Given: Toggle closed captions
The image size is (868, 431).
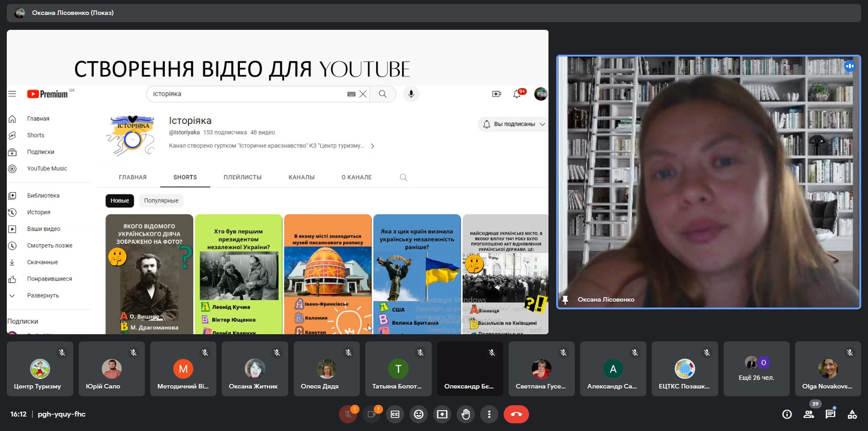Looking at the screenshot, I should 395,414.
